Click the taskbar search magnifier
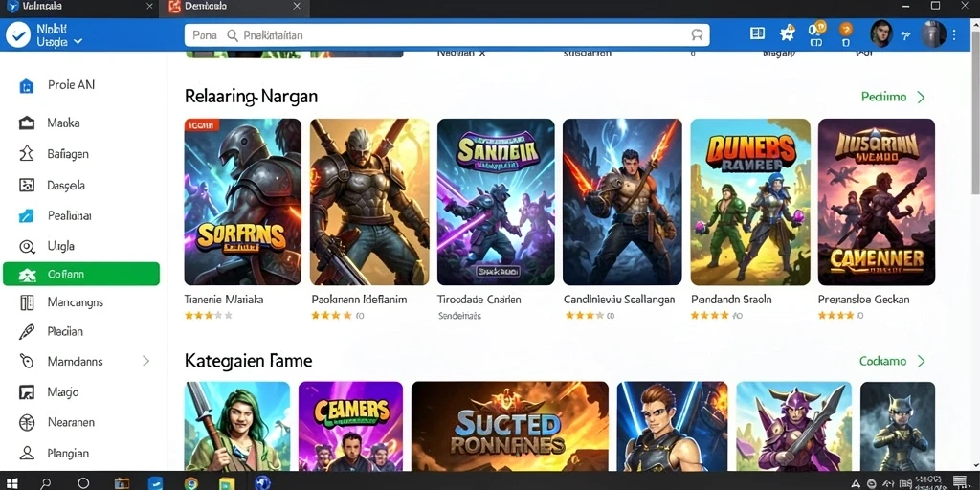Image resolution: width=980 pixels, height=490 pixels. tap(46, 483)
